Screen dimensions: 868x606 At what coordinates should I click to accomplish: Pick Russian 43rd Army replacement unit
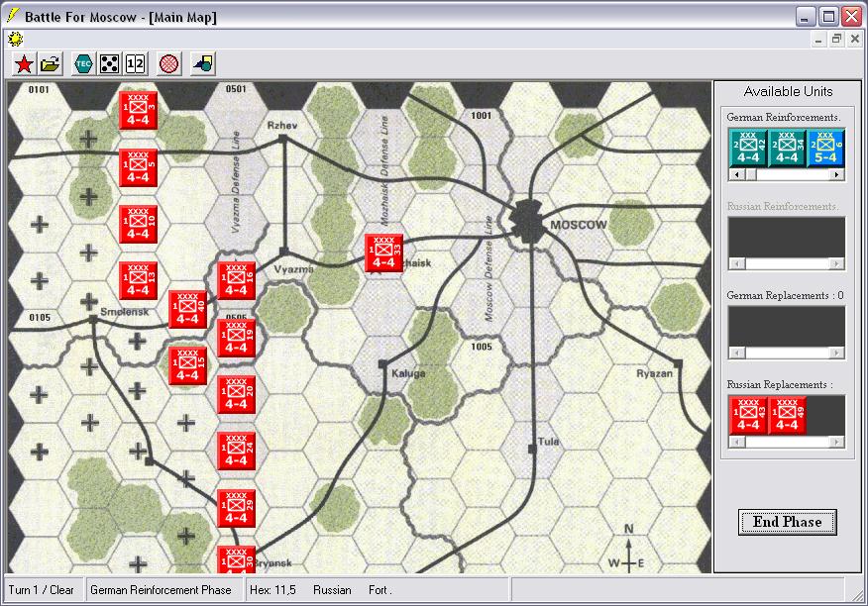[748, 415]
